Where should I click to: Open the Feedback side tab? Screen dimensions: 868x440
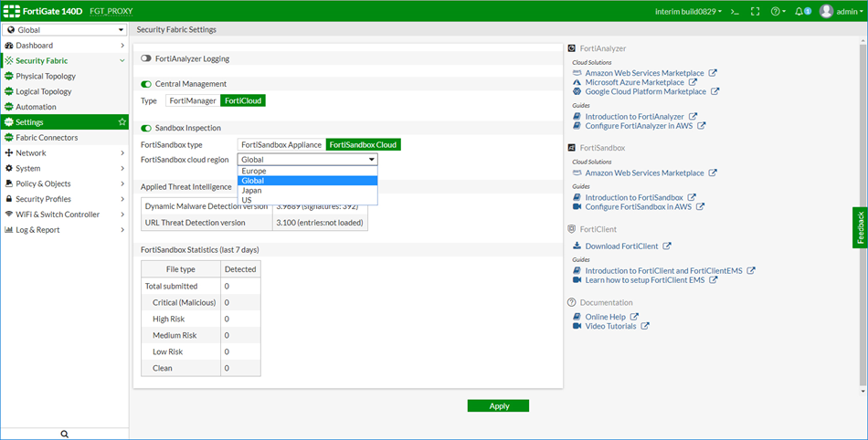[x=860, y=228]
